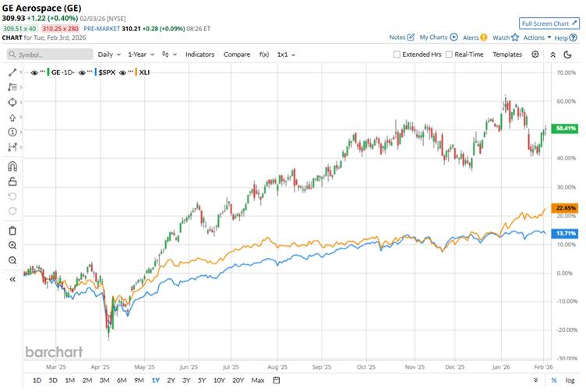
Task: Zoom out using magnifier minus icon
Action: point(12,260)
